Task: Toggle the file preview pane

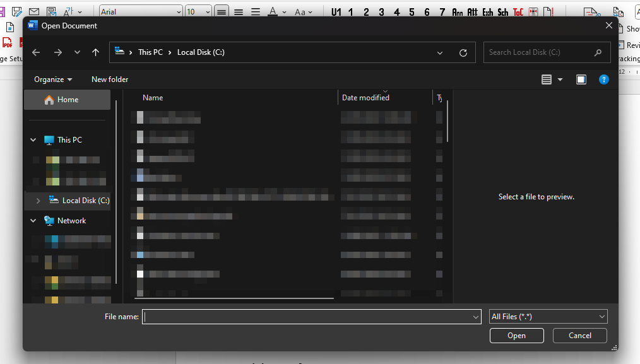Action: tap(581, 79)
